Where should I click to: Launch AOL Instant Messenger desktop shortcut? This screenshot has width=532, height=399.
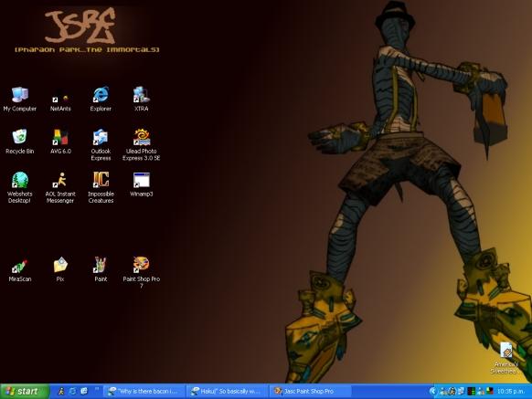pos(60,187)
